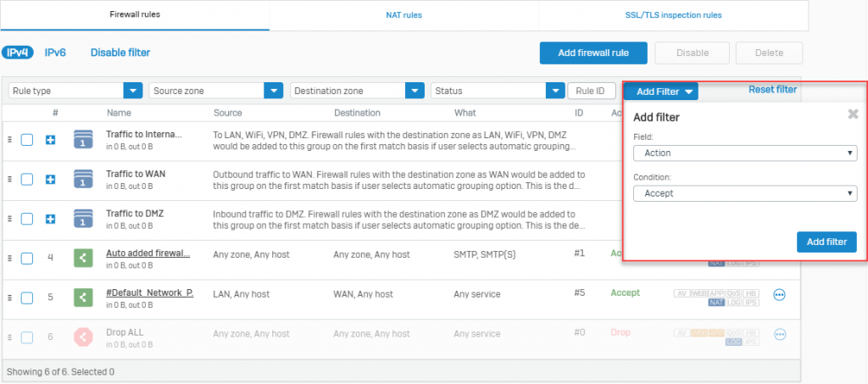Image resolution: width=868 pixels, height=384 pixels.
Task: Grab drag handle of Auto added firewall row
Action: 9,259
